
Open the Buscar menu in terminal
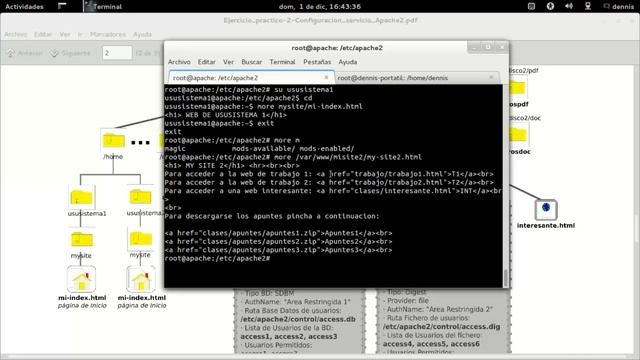(251, 62)
